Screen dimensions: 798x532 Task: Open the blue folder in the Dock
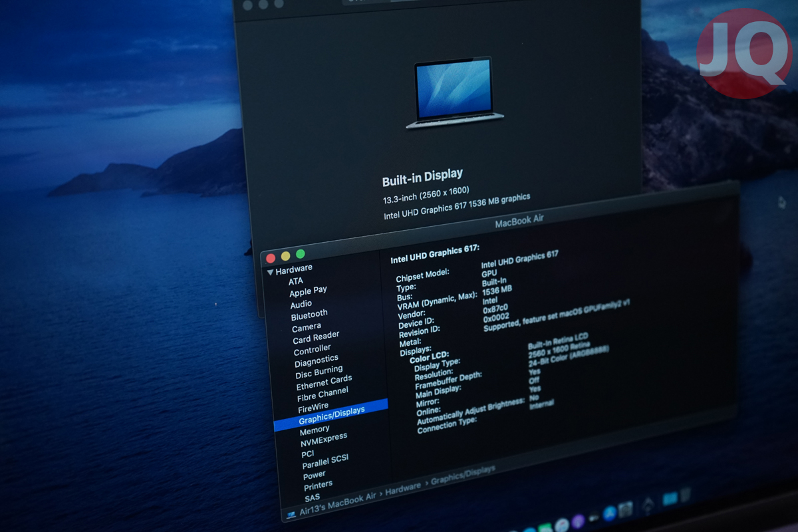tap(670, 498)
